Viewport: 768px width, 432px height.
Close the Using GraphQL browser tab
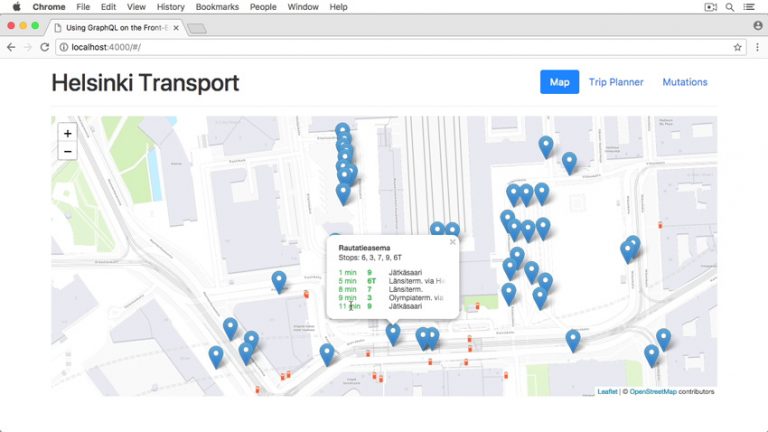tap(176, 28)
